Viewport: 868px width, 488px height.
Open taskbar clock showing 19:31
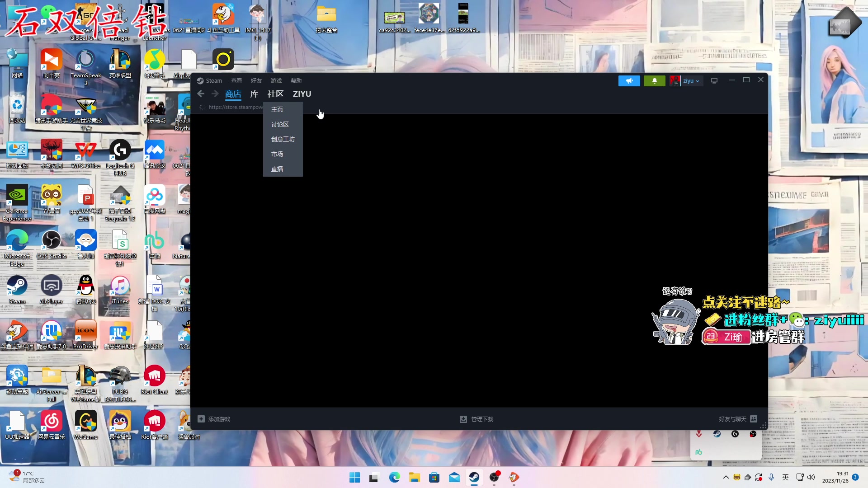coord(835,477)
